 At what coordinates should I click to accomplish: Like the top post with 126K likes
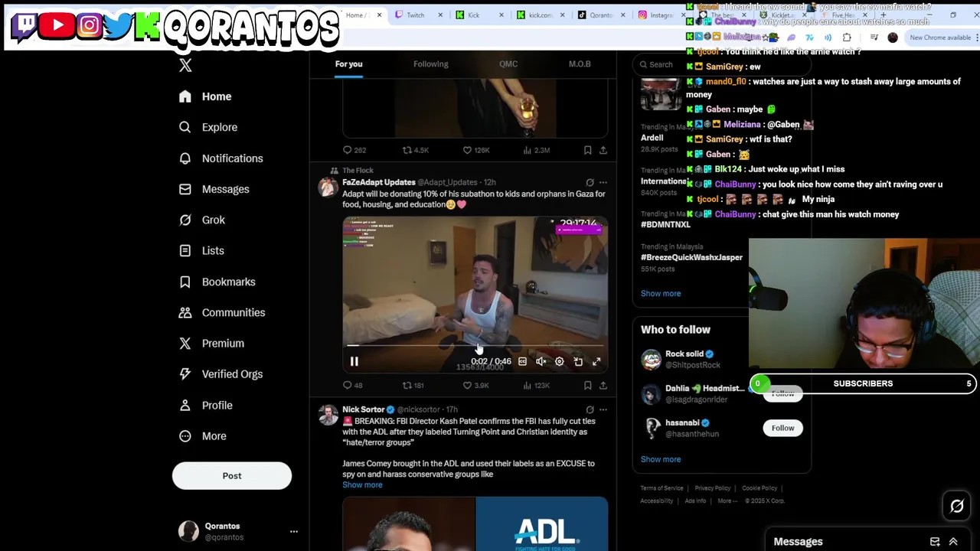(x=476, y=150)
